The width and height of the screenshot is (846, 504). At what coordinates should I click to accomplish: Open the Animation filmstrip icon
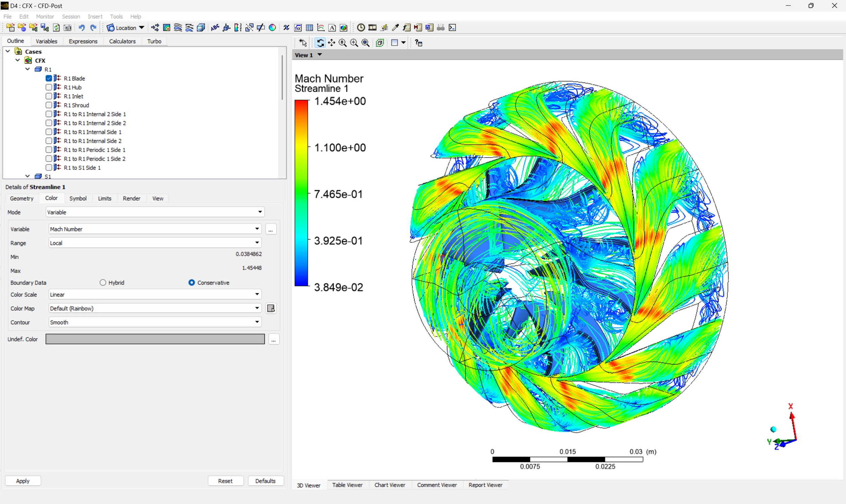(x=372, y=28)
